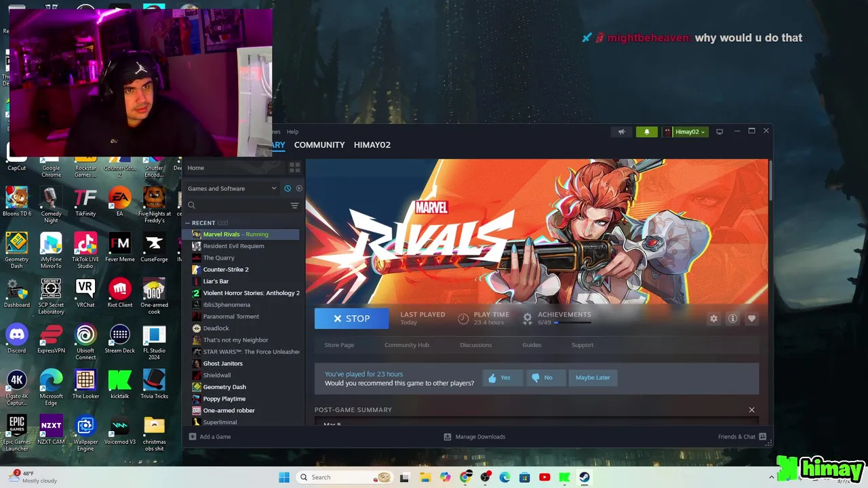Open Steam from the taskbar
Image resolution: width=868 pixels, height=488 pixels.
click(x=583, y=477)
